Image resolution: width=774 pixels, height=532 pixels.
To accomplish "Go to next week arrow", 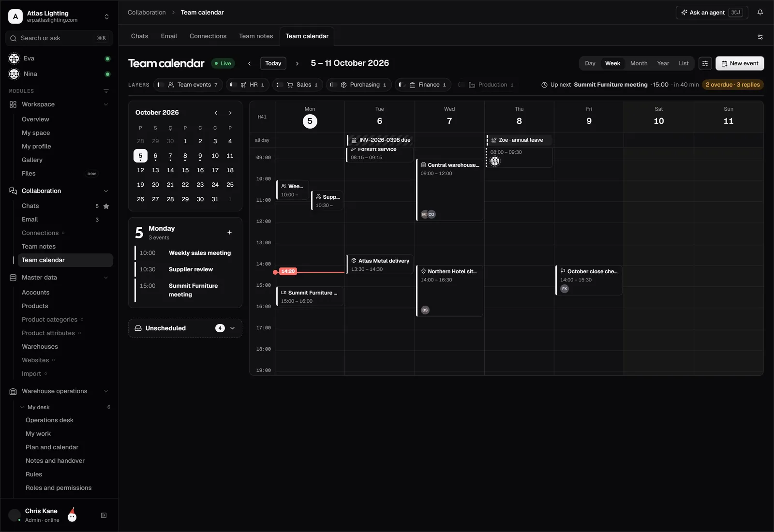I will coord(297,63).
